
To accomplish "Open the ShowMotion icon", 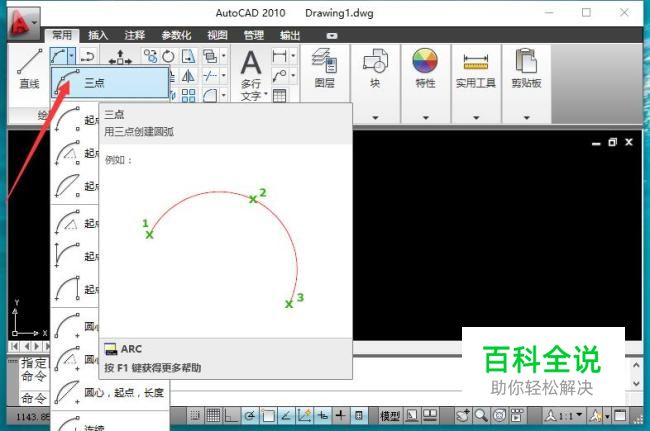I will pos(517,415).
